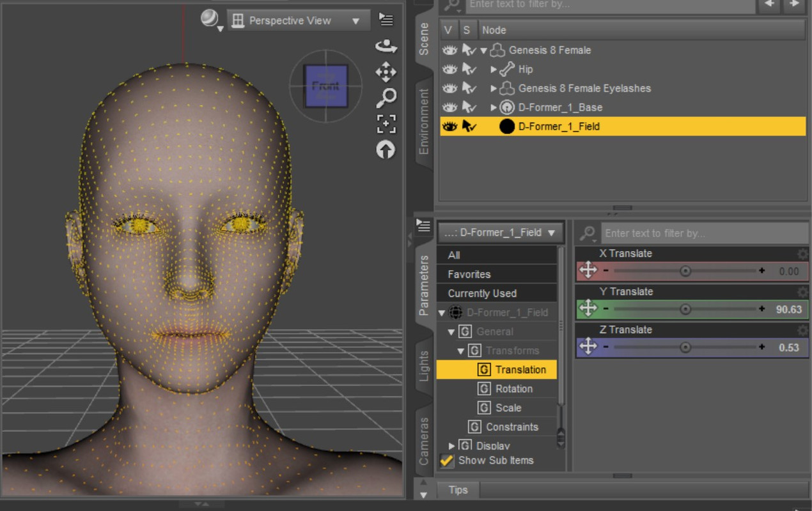Increase X Translate with plus
The width and height of the screenshot is (812, 511).
[762, 271]
